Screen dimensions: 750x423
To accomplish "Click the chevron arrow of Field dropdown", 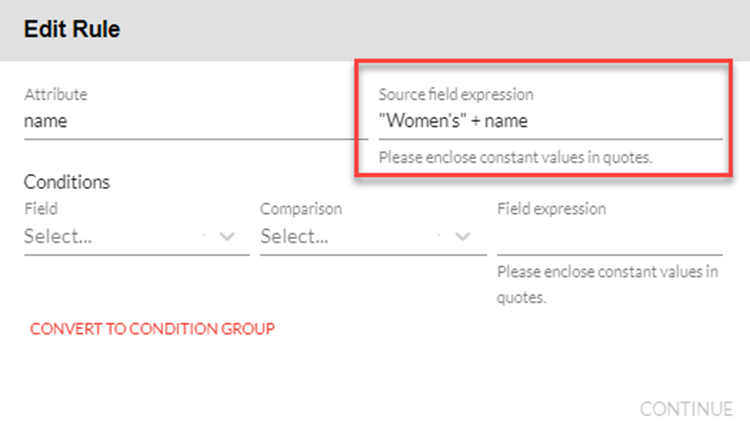I will point(227,237).
